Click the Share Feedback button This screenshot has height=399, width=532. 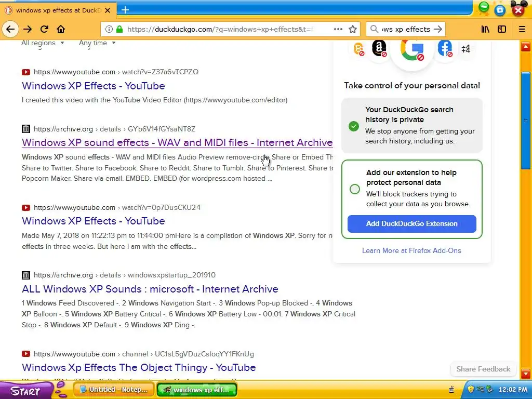coord(483,369)
